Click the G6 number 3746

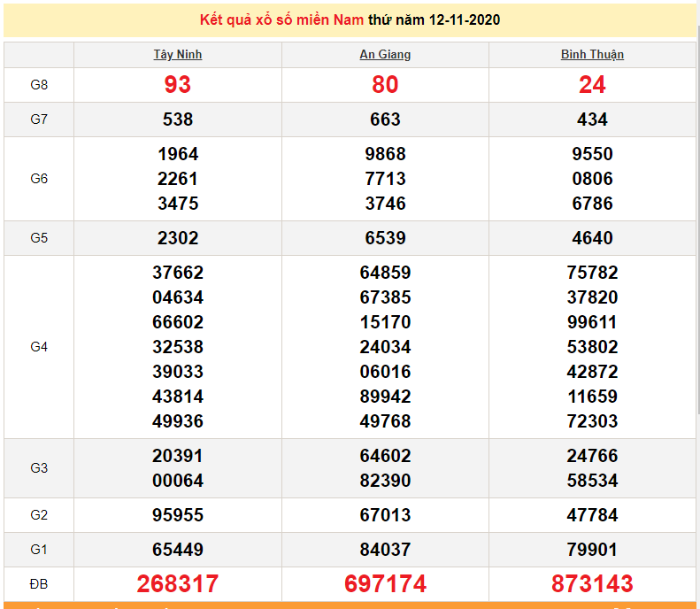click(x=385, y=204)
